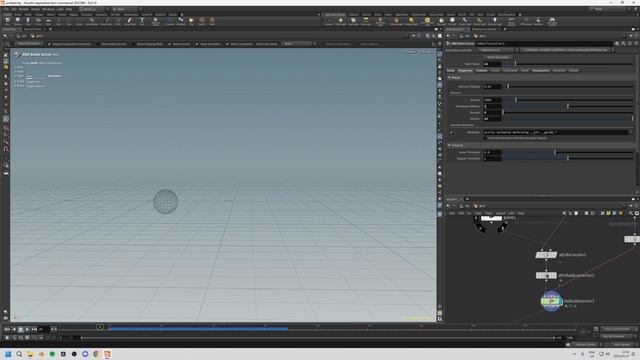Open the Tools menu in network editor
640x360 pixels.
[x=488, y=213]
